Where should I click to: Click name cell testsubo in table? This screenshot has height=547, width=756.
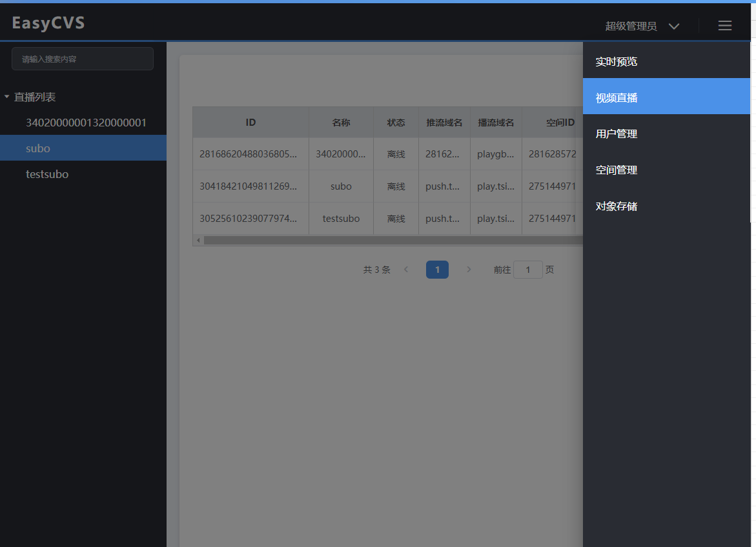tap(341, 218)
